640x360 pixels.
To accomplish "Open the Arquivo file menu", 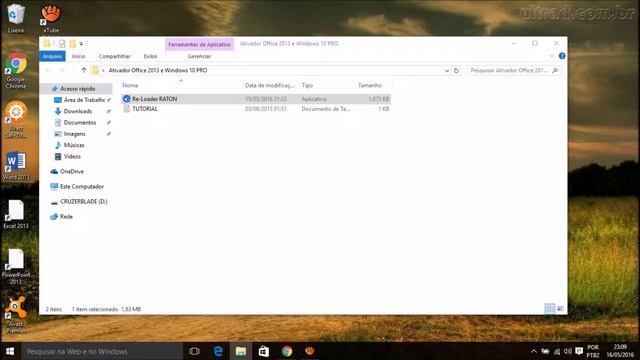I will [52, 56].
